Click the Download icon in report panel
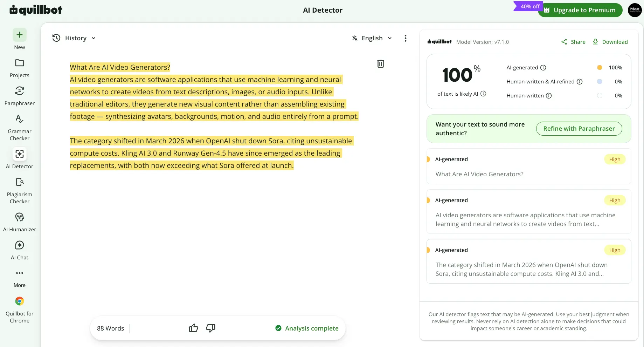The height and width of the screenshot is (347, 644). tap(595, 42)
